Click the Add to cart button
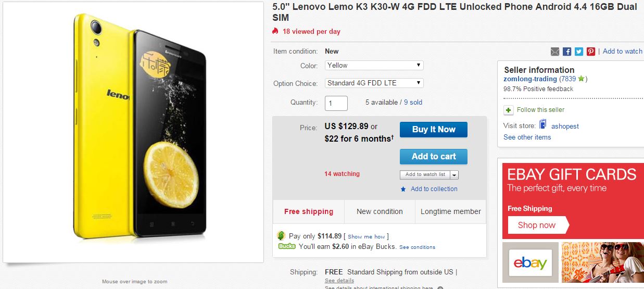This screenshot has height=289, width=644. coord(433,156)
